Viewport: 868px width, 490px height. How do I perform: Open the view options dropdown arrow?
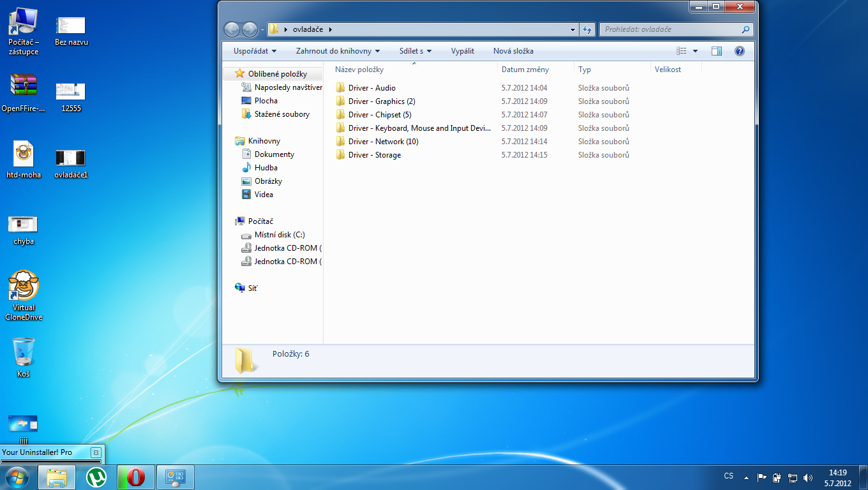pos(695,51)
